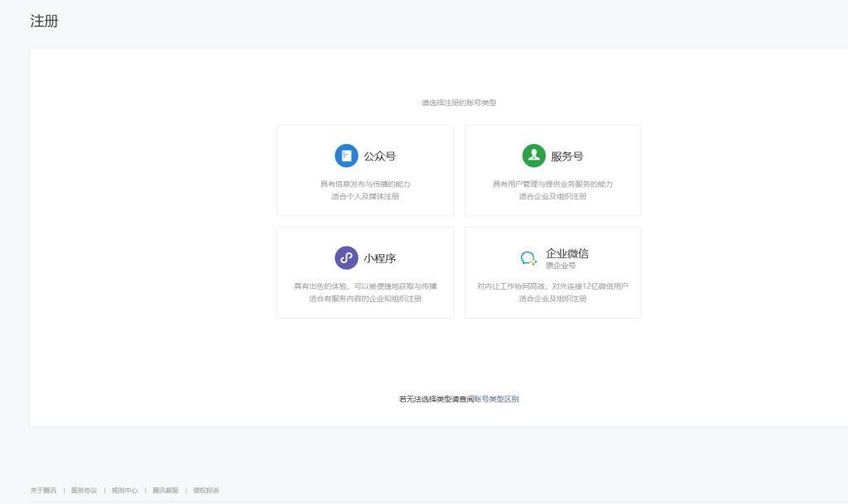Viewport: 848px width, 504px height.
Task: Click the 请选择注册的账号类型 prompt text
Action: pos(459,103)
